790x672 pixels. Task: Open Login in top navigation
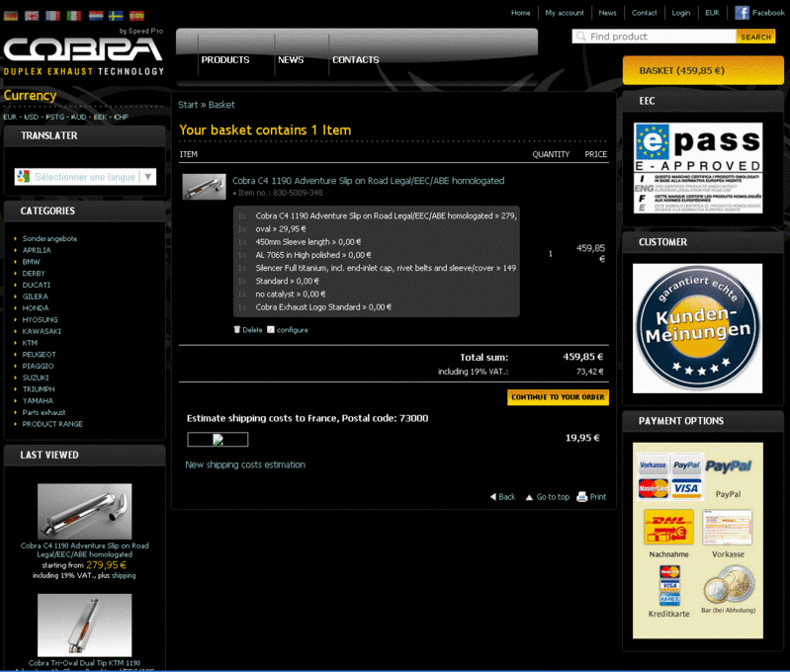[680, 13]
